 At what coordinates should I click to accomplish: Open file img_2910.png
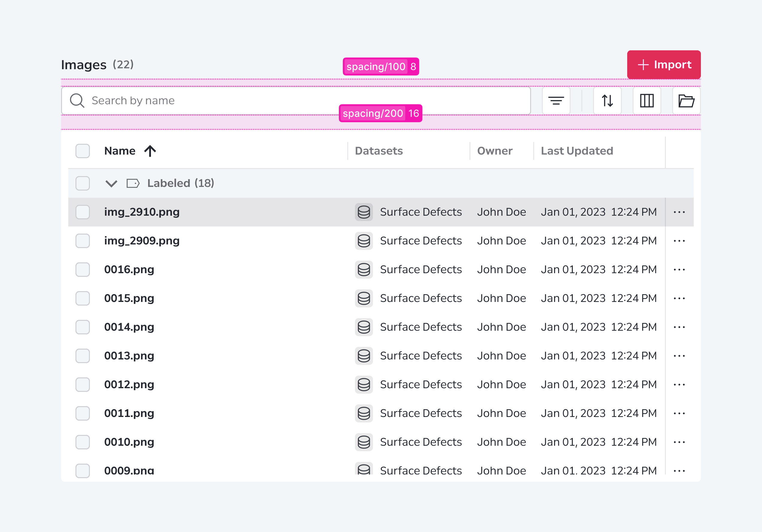pos(142,212)
